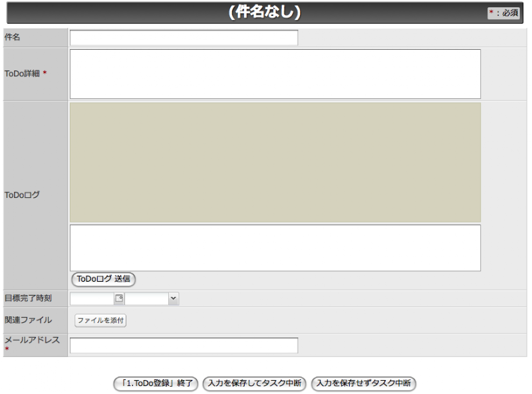Image resolution: width=532 pixels, height=394 pixels.
Task: Focus the required メールアドレス field
Action: pyautogui.click(x=184, y=345)
